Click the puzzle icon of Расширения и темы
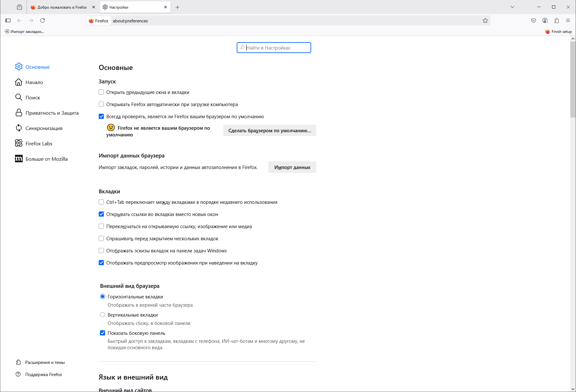 18,362
